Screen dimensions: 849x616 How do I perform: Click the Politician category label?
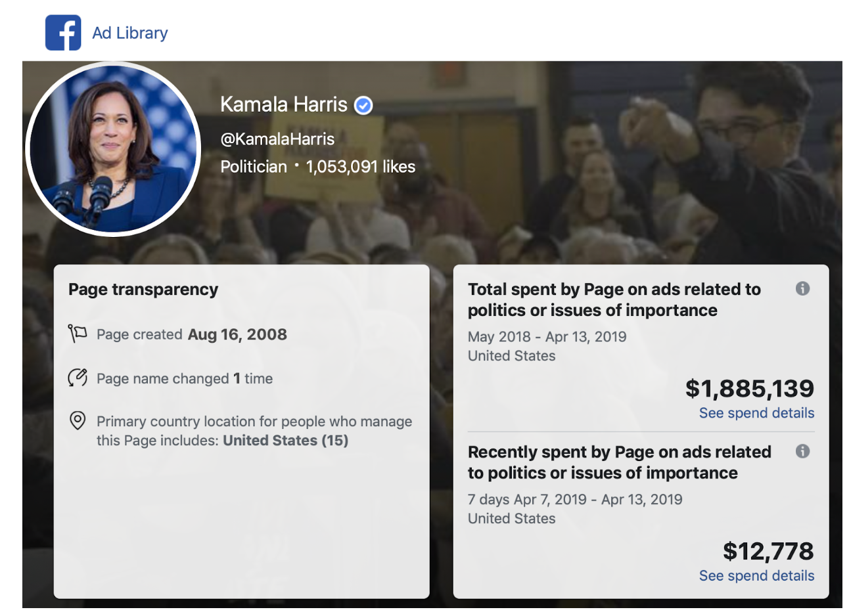[x=254, y=167]
